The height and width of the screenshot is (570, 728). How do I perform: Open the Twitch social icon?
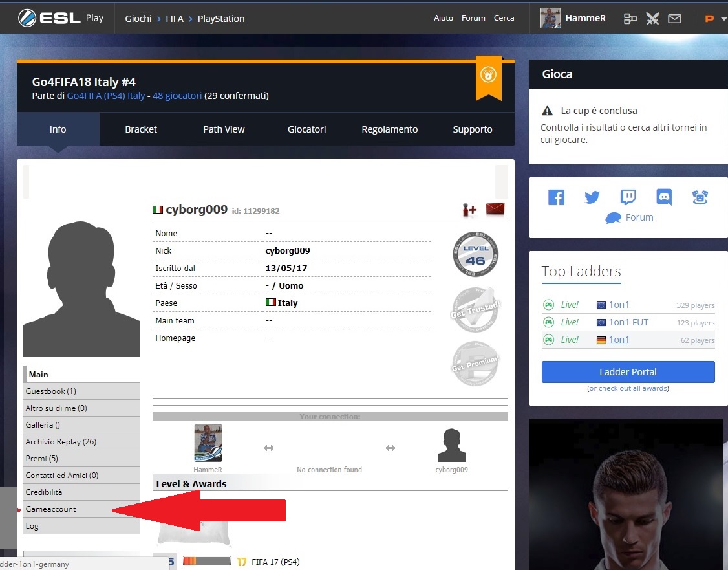point(628,197)
